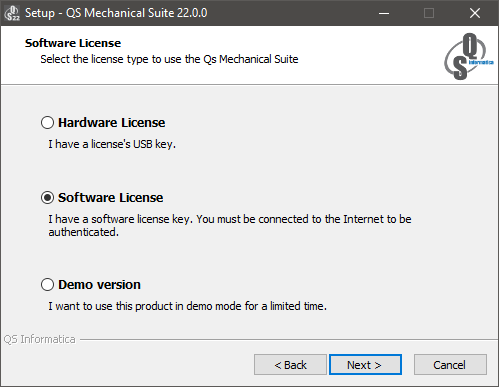Screen dimensions: 499x387
Task: Minimize the setup window
Action: point(384,13)
